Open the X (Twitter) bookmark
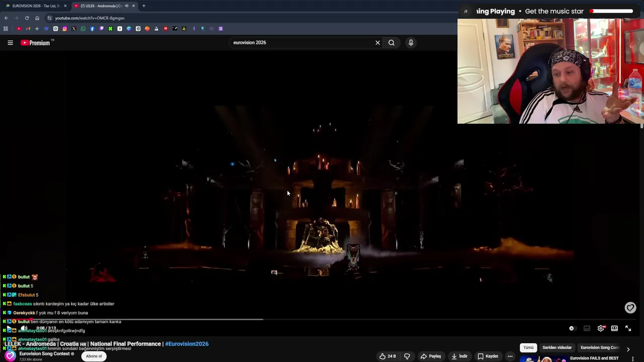Image resolution: width=644 pixels, height=362 pixels. [73, 29]
